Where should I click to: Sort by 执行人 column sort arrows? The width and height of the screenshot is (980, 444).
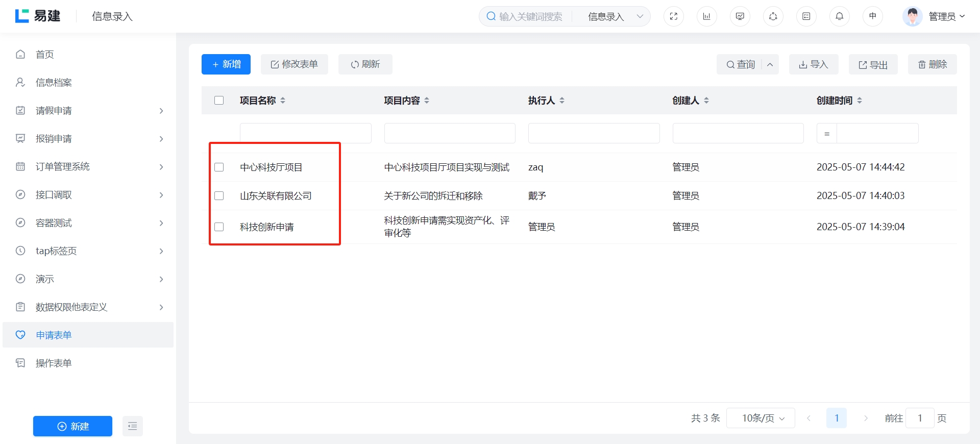pyautogui.click(x=562, y=101)
